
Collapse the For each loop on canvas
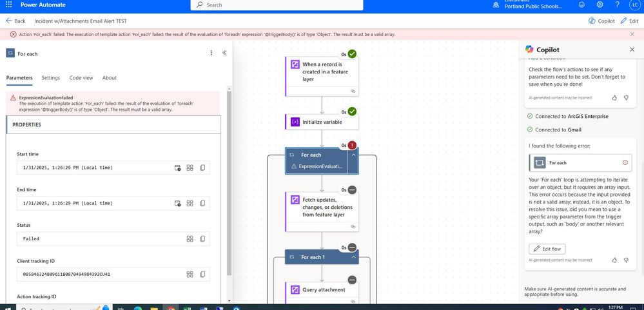[353, 155]
